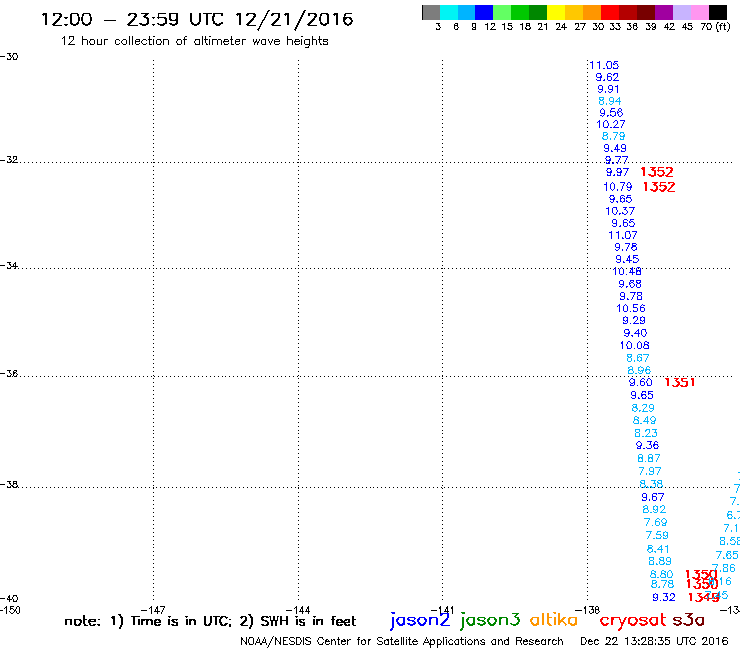Click the 10.56 wave height value
The height and width of the screenshot is (650, 740).
(631, 308)
